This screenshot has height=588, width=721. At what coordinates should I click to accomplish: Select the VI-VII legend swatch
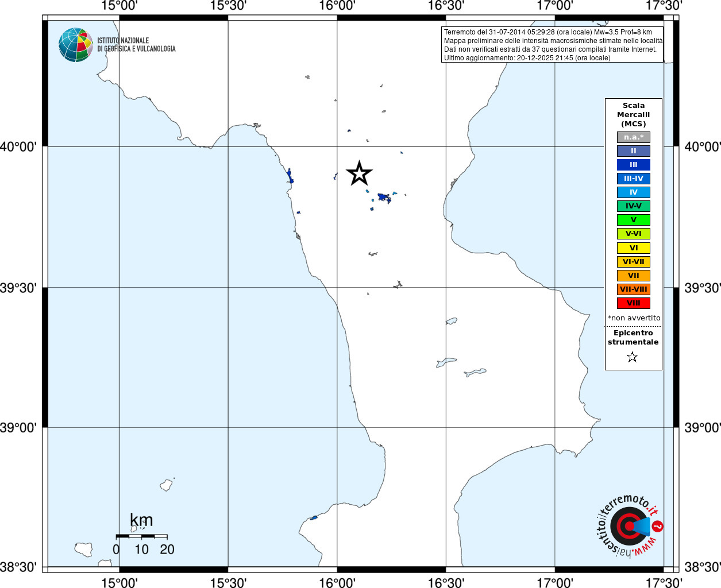tap(634, 262)
